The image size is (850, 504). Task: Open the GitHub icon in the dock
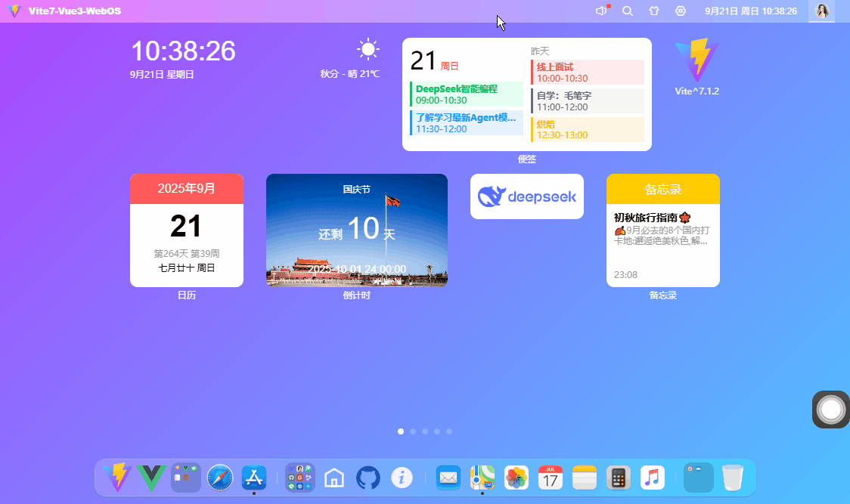pyautogui.click(x=368, y=478)
